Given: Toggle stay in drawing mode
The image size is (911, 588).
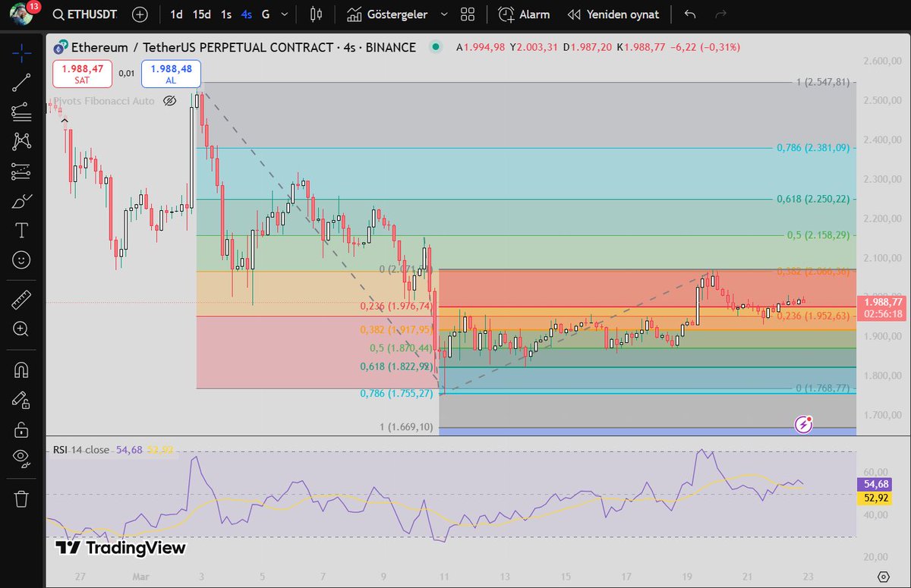Looking at the screenshot, I should click(22, 399).
